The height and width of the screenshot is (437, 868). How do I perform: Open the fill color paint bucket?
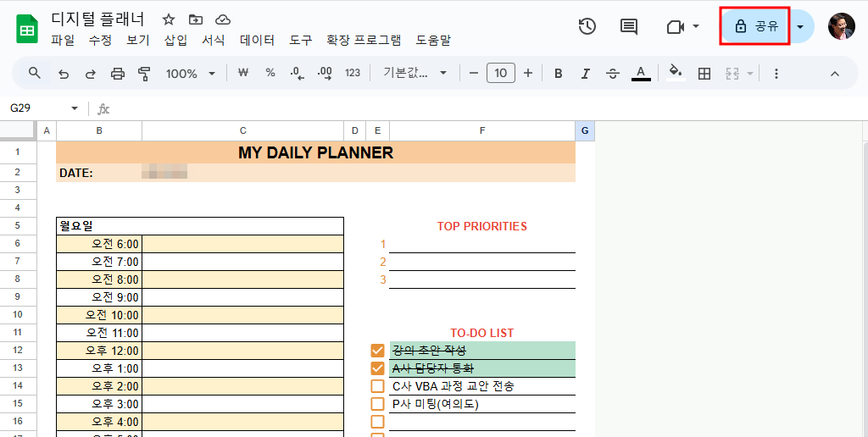[675, 74]
